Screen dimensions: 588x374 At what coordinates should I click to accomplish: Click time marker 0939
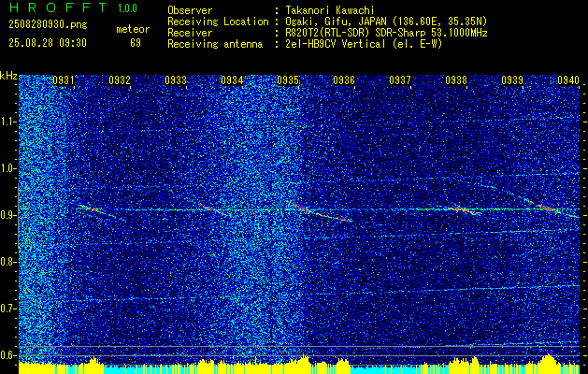pos(512,79)
